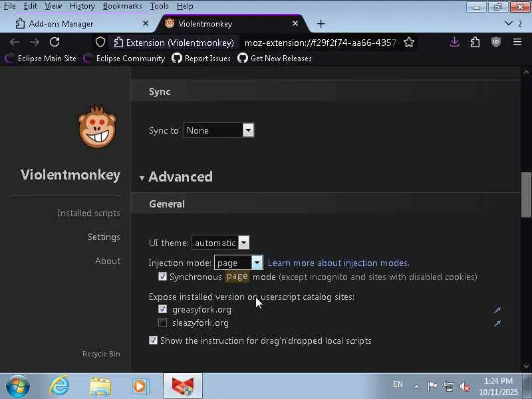Open the Help menu
The width and height of the screenshot is (532, 399).
185,6
